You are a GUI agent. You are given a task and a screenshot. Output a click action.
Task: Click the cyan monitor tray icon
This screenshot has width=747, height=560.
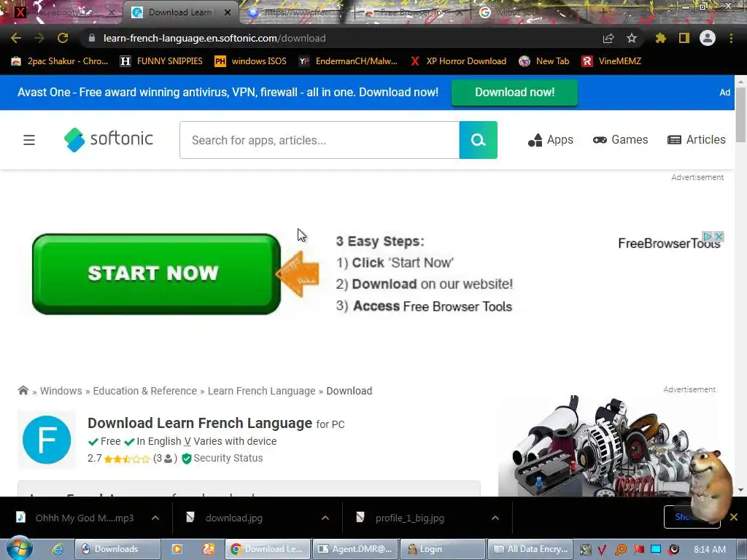(656, 550)
